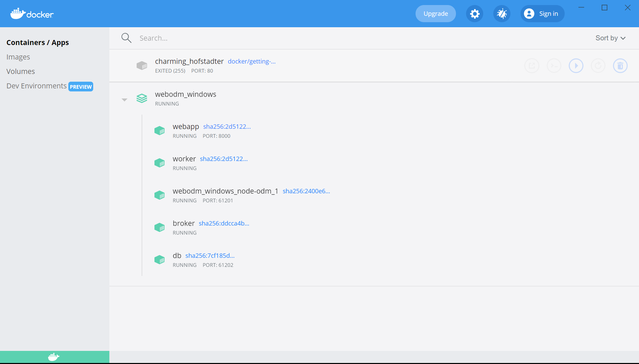The image size is (639, 364).
Task: Click the Upgrade button
Action: click(x=435, y=14)
